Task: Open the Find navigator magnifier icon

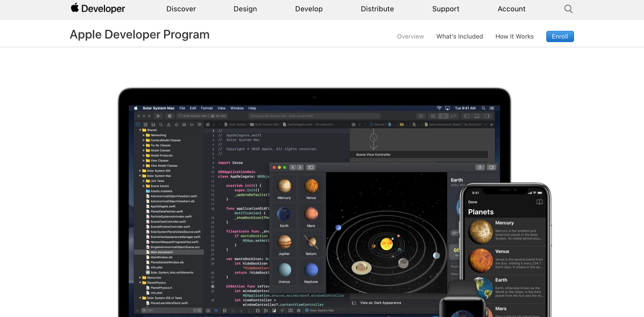Action: [161, 124]
